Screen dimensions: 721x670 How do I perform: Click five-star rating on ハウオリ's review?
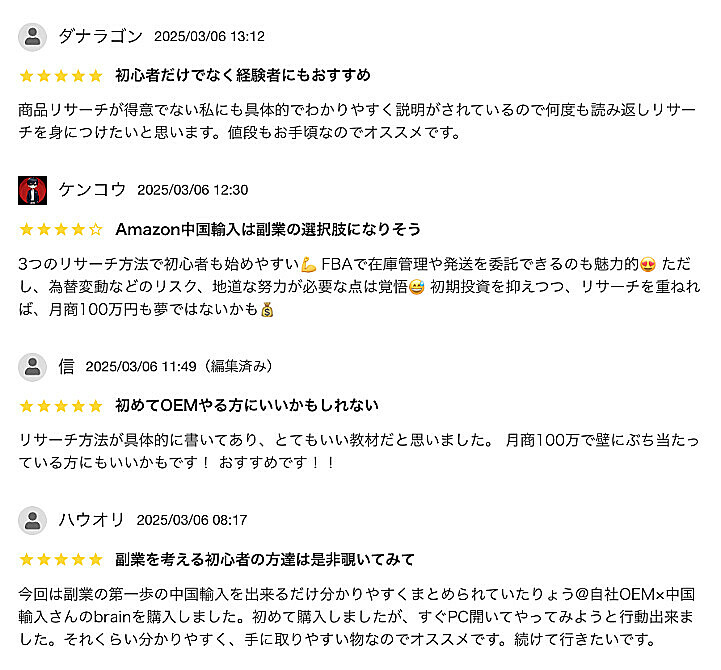point(60,559)
